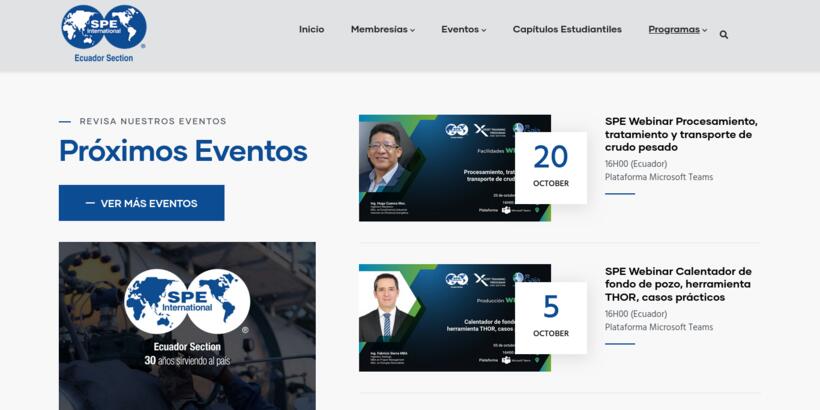
Task: Open SPE Webinar Procesamiento crudo pesado title
Action: pos(681,134)
